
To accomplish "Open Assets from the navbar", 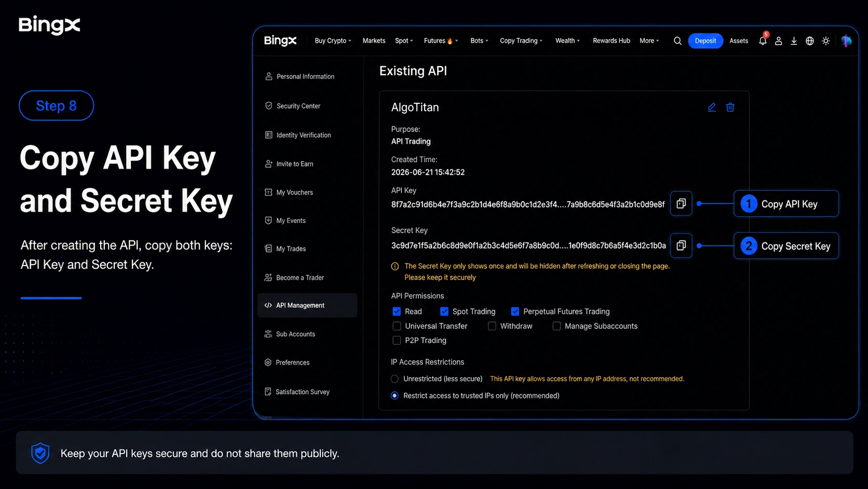I will (739, 41).
